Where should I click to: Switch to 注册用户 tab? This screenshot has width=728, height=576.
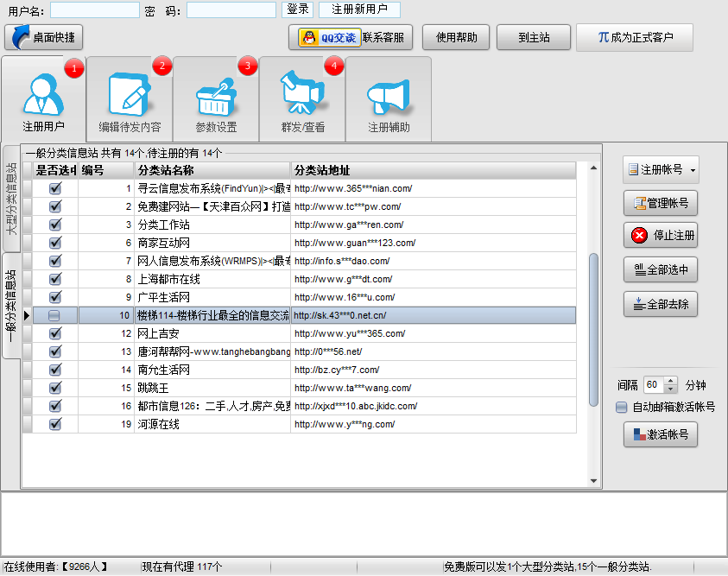point(44,98)
